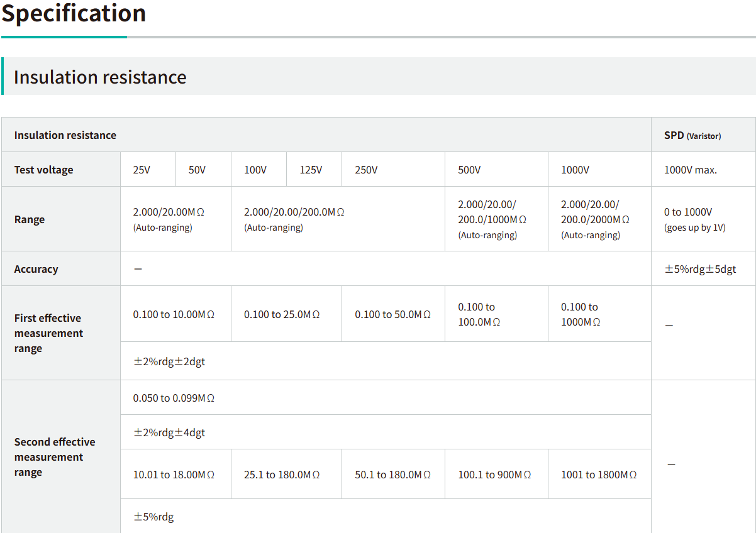Select the ±5%rdg±5dgt accuracy cell

(700, 269)
